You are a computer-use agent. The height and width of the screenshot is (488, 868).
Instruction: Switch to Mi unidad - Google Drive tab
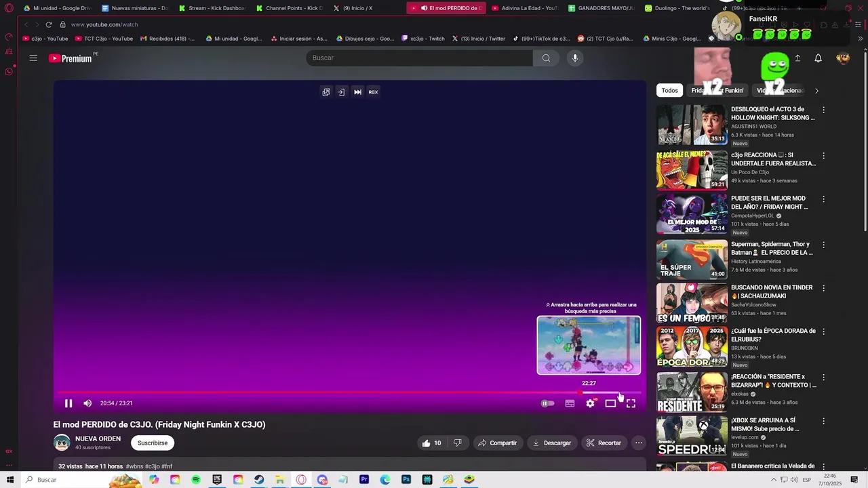click(56, 8)
